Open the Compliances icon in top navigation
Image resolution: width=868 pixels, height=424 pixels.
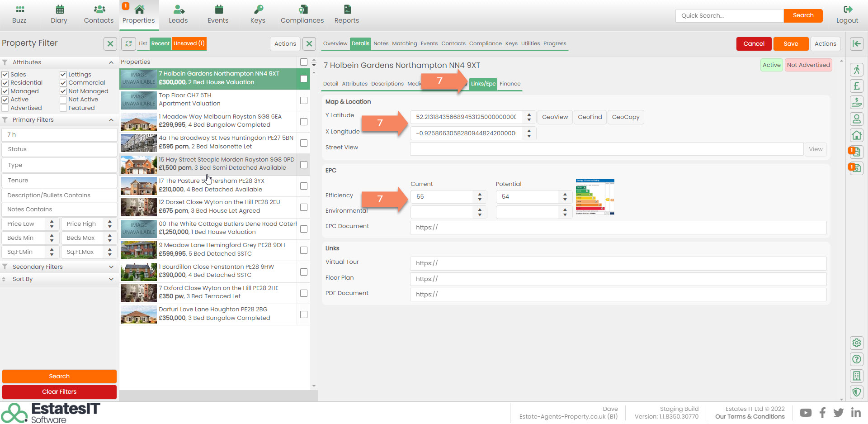tap(302, 10)
